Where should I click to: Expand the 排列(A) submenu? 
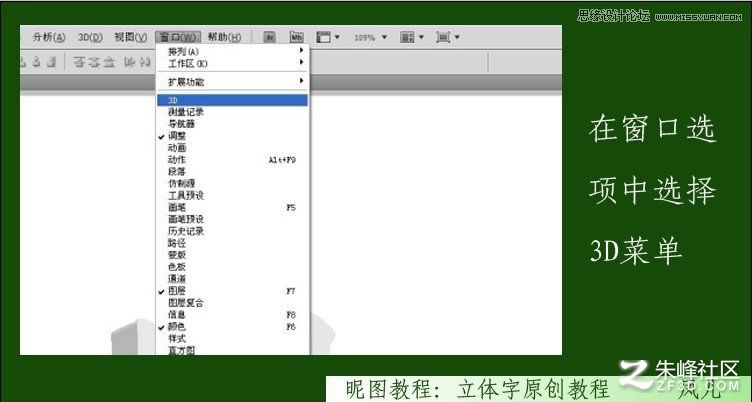[233, 51]
